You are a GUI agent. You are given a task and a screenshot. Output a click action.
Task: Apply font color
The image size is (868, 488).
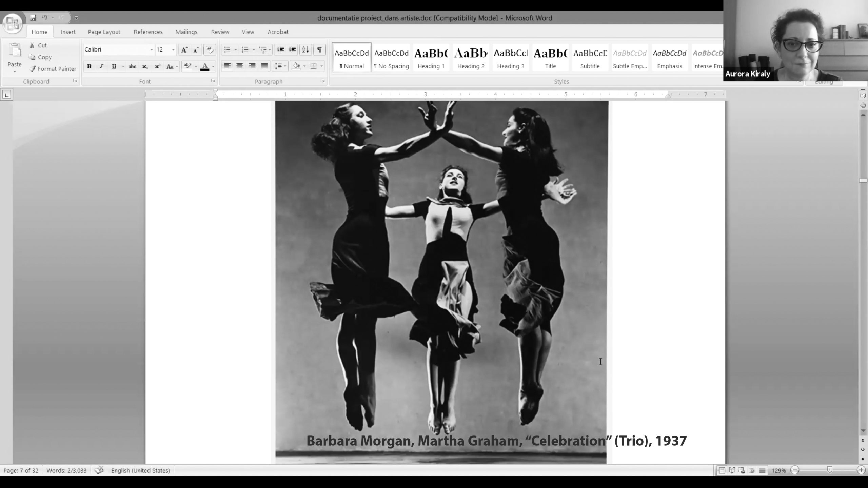[205, 66]
